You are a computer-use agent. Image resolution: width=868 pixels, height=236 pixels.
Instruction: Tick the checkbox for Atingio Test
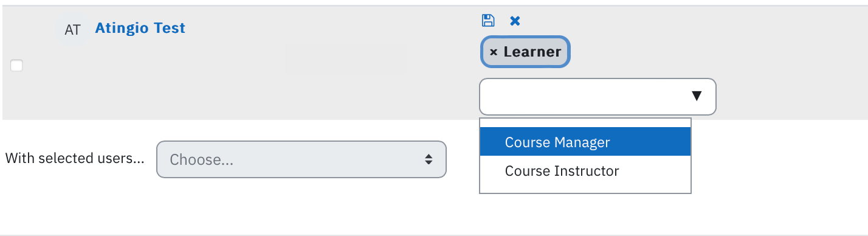point(17,66)
